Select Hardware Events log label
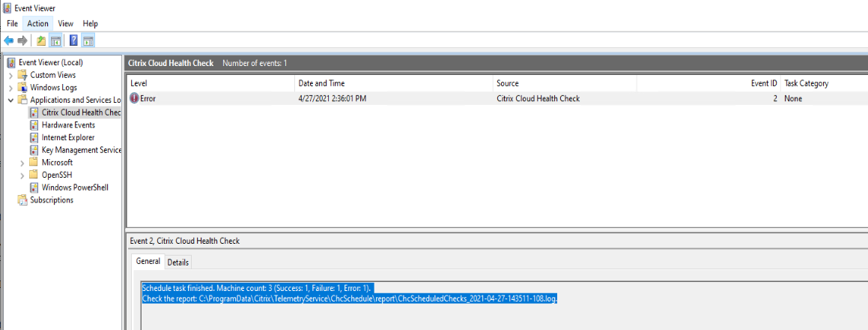Viewport: 868px width, 330px height. click(x=69, y=124)
